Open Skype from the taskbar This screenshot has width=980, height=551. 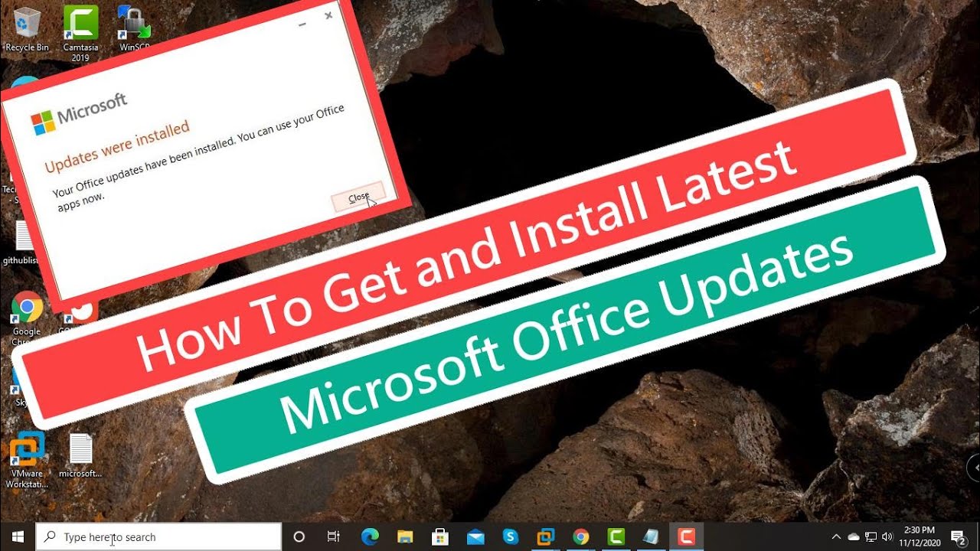[510, 536]
